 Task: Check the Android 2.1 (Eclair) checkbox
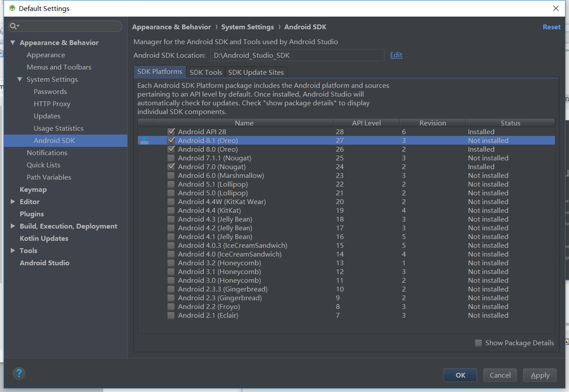(x=171, y=315)
